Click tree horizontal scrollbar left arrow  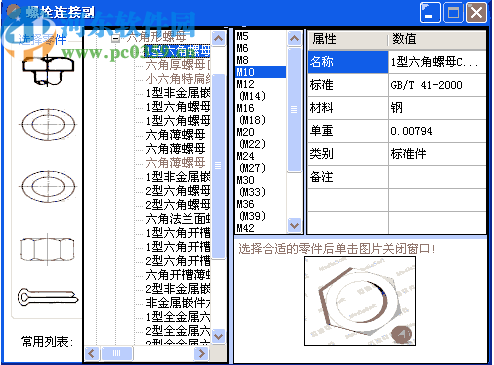click(x=92, y=353)
